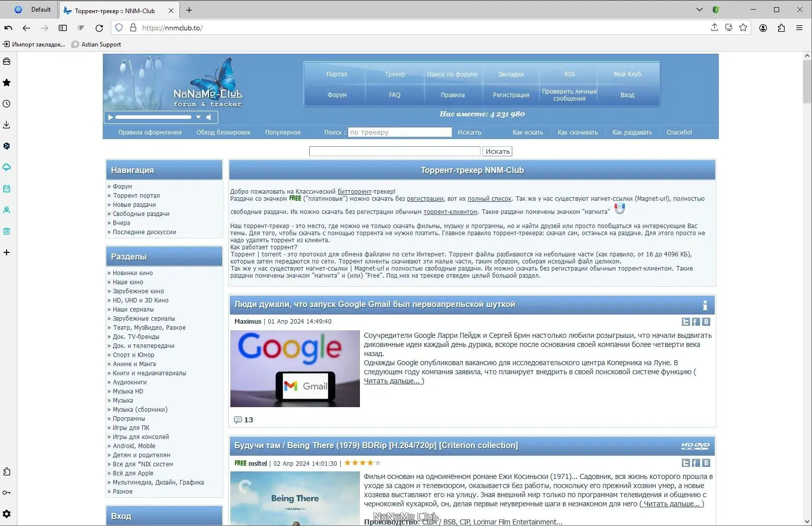The image size is (812, 526).
Task: Open the Свободные раздачи navigation link
Action: 141,214
